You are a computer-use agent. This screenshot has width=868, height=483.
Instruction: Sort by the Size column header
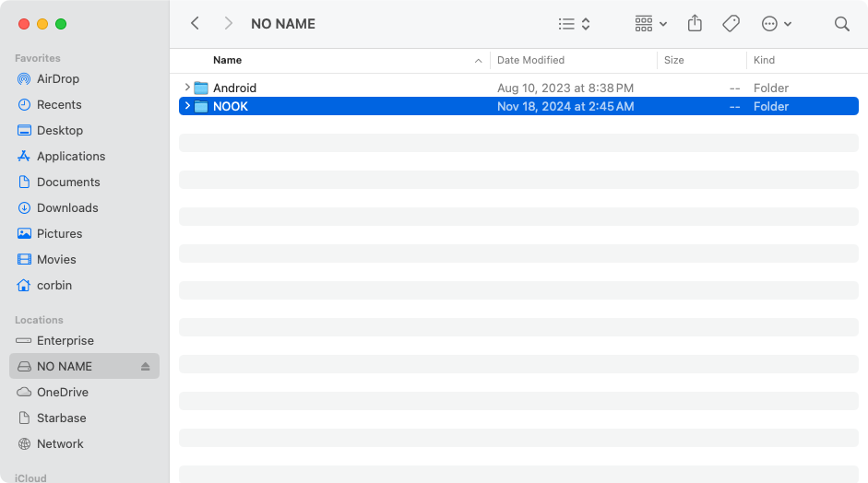(x=673, y=60)
